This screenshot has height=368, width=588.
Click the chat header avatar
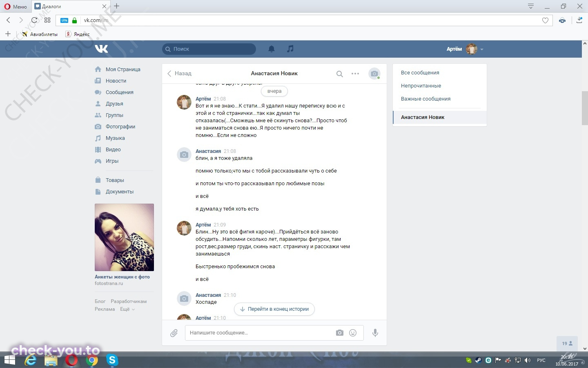[x=374, y=74]
